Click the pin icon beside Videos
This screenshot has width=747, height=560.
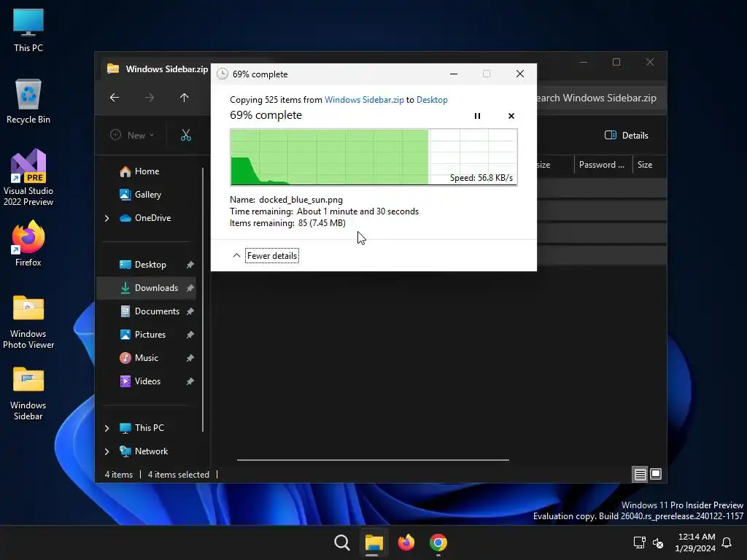(190, 381)
